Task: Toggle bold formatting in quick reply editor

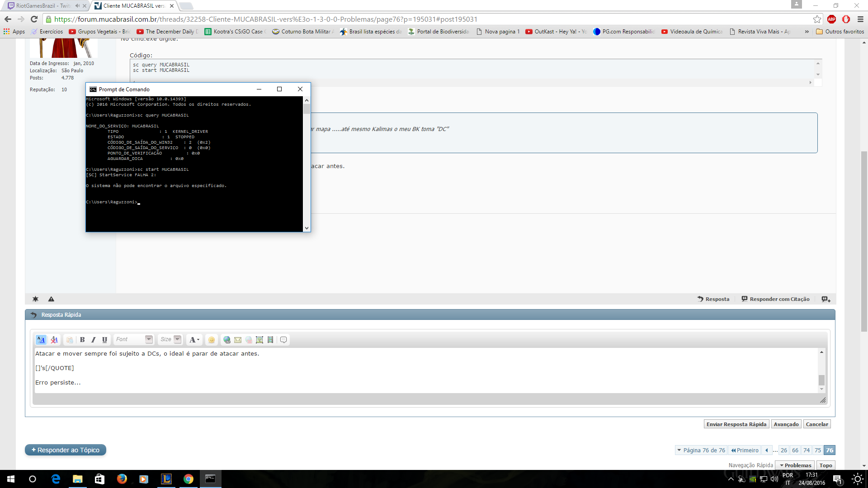Action: click(x=82, y=340)
